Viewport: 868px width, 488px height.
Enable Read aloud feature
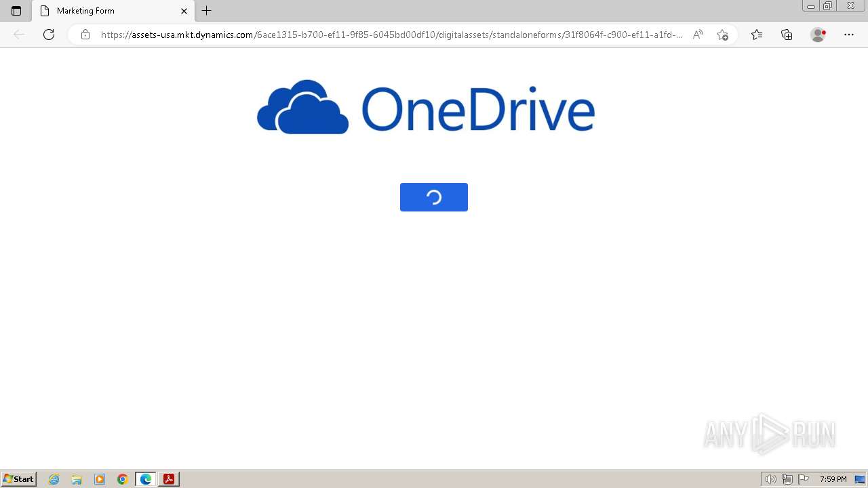[x=698, y=35]
